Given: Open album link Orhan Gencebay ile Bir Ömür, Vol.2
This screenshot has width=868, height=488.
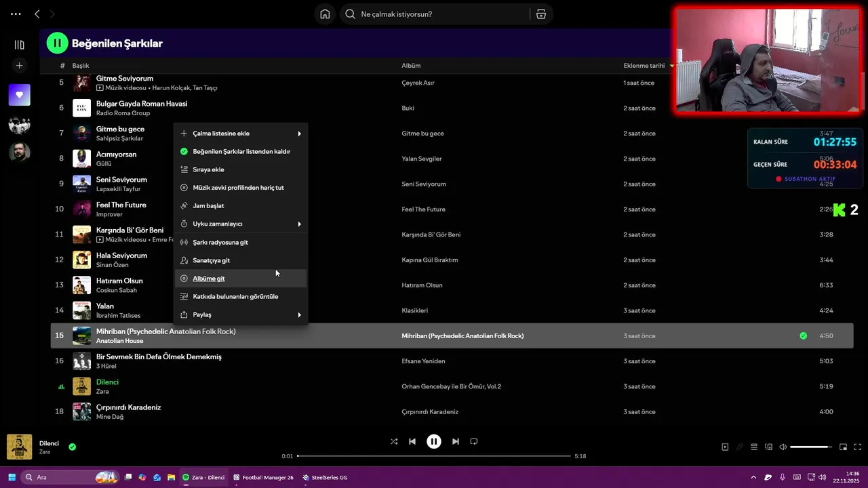Looking at the screenshot, I should click(451, 386).
